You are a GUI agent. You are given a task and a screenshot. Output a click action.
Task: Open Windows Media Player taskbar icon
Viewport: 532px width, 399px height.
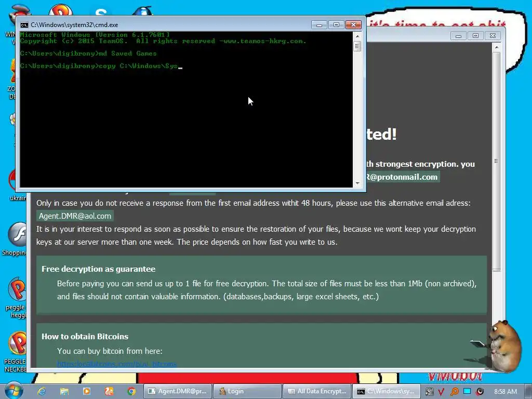click(87, 391)
